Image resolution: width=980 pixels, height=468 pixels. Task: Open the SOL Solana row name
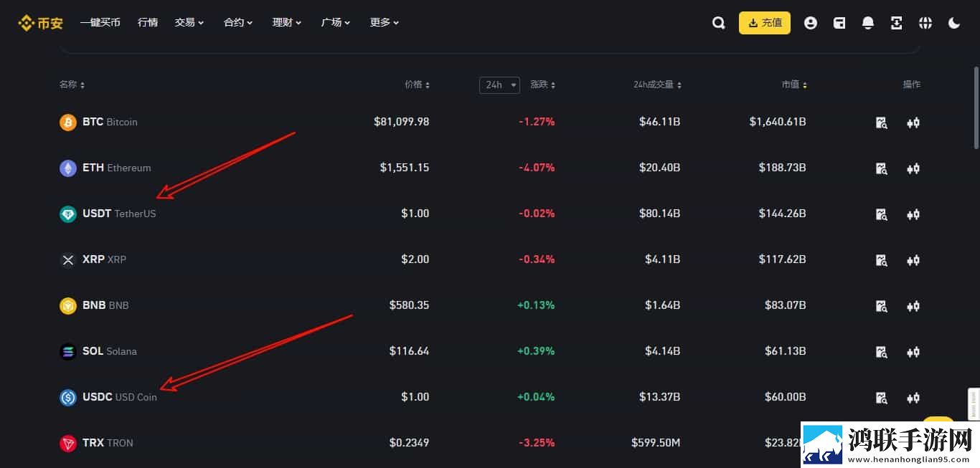pyautogui.click(x=110, y=351)
